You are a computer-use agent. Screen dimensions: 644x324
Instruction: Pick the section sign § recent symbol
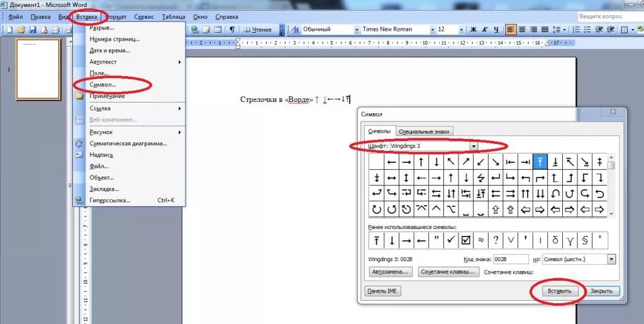tap(585, 240)
